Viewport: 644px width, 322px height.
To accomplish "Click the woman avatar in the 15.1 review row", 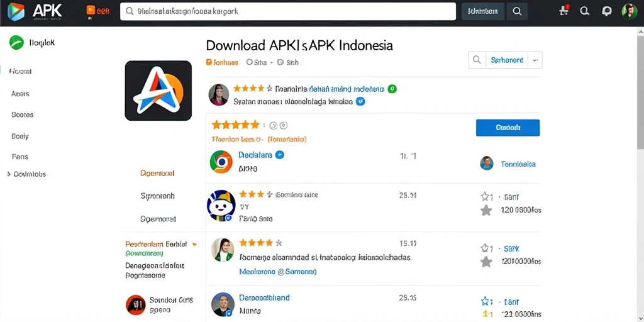I will click(222, 250).
